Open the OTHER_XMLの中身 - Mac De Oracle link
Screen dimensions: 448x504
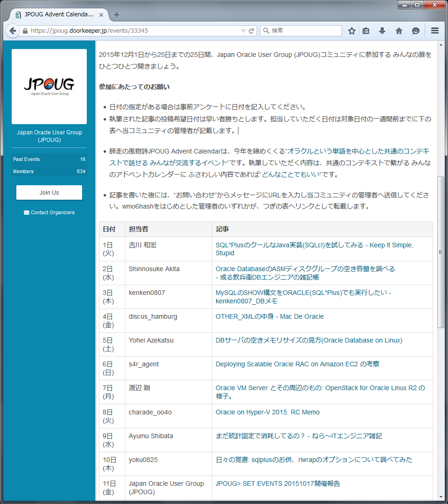click(270, 316)
